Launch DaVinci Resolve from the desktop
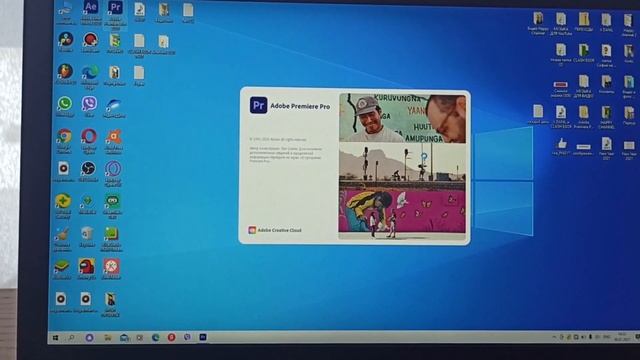Image resolution: width=640 pixels, height=360 pixels. [x=66, y=40]
